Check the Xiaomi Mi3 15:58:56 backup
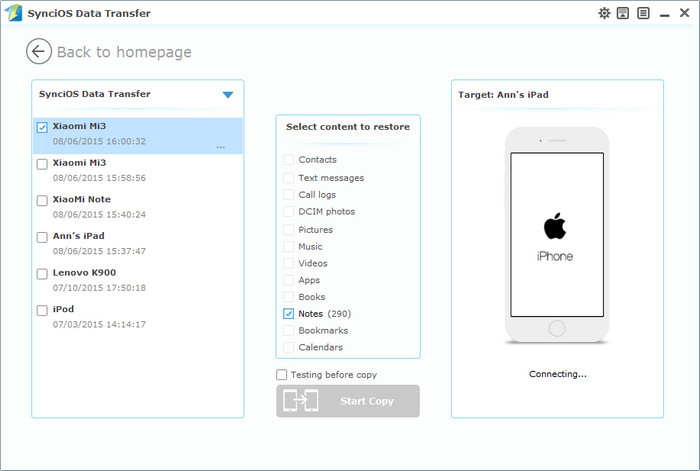Image resolution: width=700 pixels, height=471 pixels. pos(42,164)
